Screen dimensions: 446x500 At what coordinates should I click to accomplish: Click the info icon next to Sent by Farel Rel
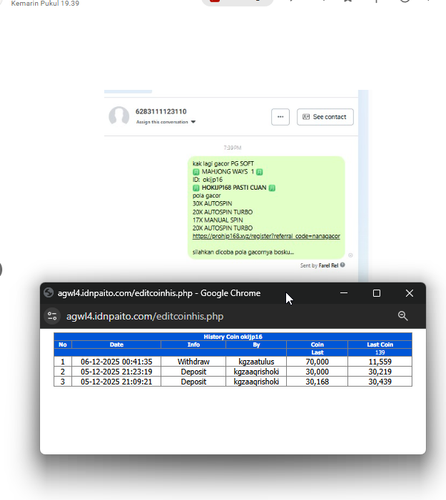coord(342,265)
